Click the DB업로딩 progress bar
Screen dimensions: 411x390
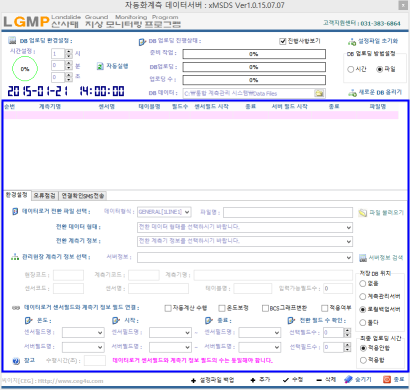click(x=254, y=67)
